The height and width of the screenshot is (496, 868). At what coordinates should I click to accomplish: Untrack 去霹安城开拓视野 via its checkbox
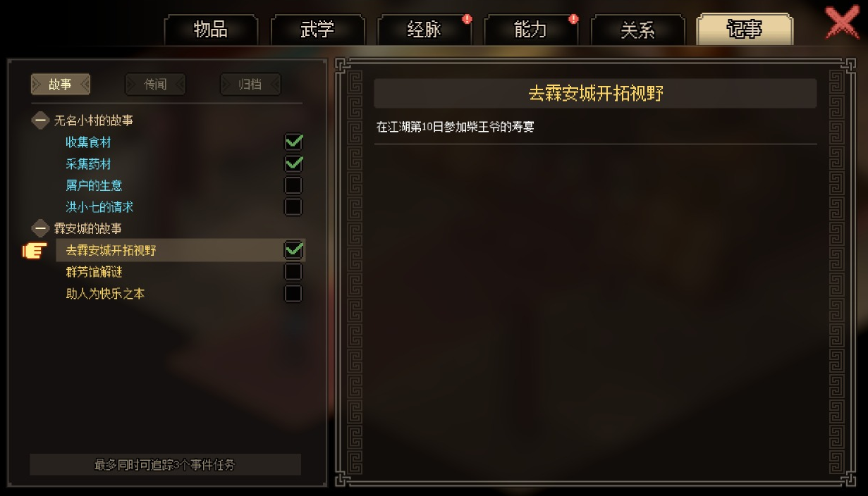point(293,250)
